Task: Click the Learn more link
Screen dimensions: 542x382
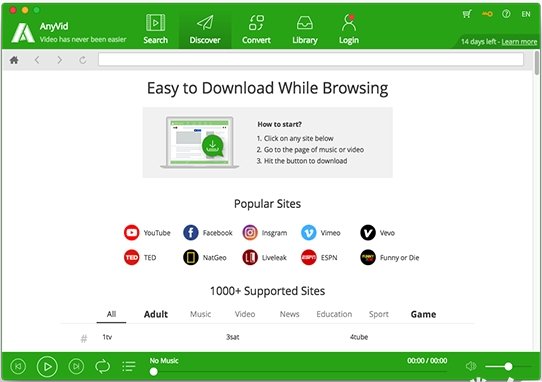Action: (x=519, y=42)
